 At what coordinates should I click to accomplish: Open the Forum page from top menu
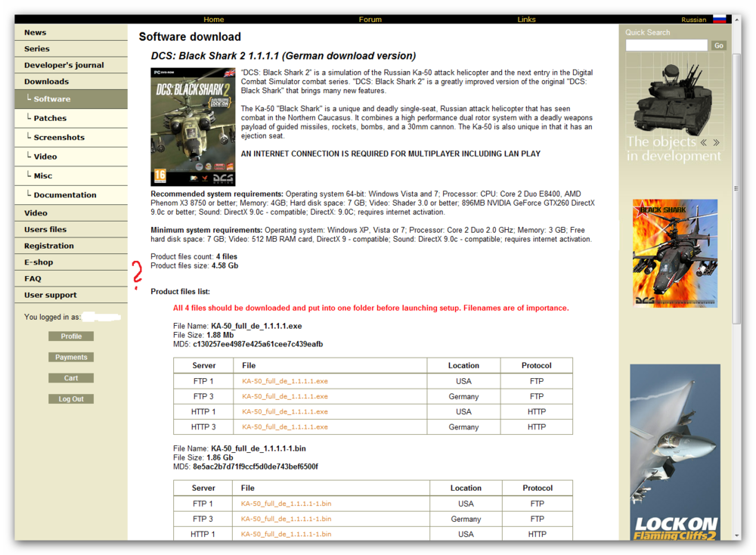click(370, 19)
